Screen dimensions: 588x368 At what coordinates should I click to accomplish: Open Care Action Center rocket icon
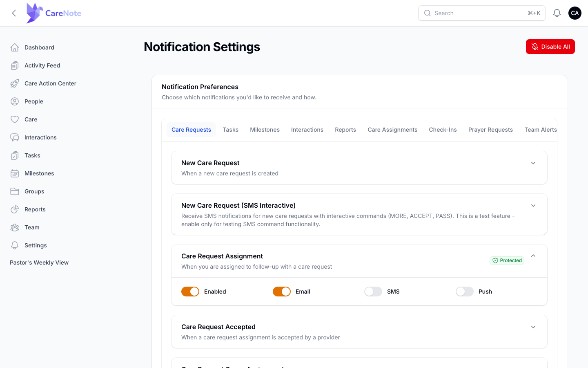(x=15, y=83)
